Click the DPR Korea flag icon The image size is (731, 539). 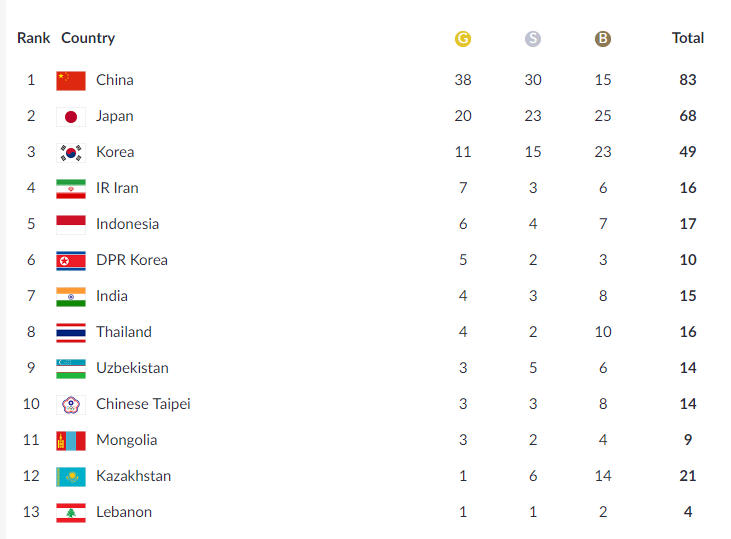71,261
